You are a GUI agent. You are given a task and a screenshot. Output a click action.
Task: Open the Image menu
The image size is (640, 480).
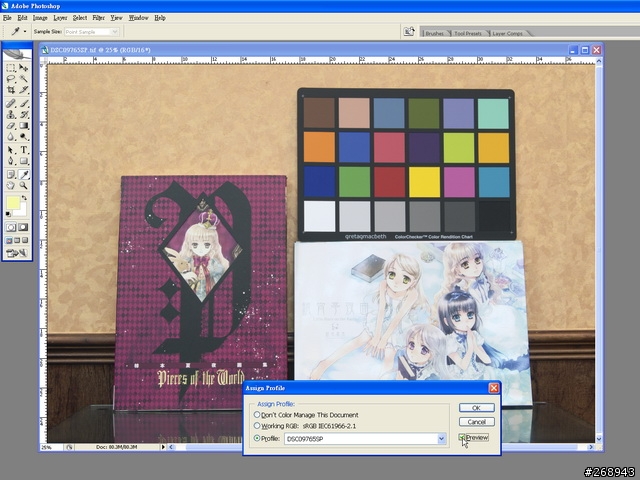[x=40, y=18]
